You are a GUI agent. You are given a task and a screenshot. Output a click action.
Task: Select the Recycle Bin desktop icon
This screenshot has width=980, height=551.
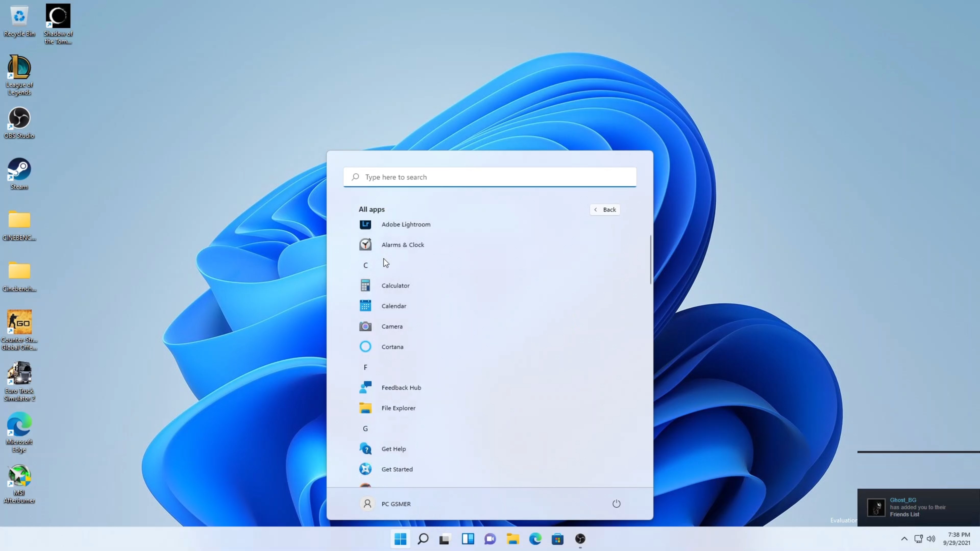[x=19, y=21]
